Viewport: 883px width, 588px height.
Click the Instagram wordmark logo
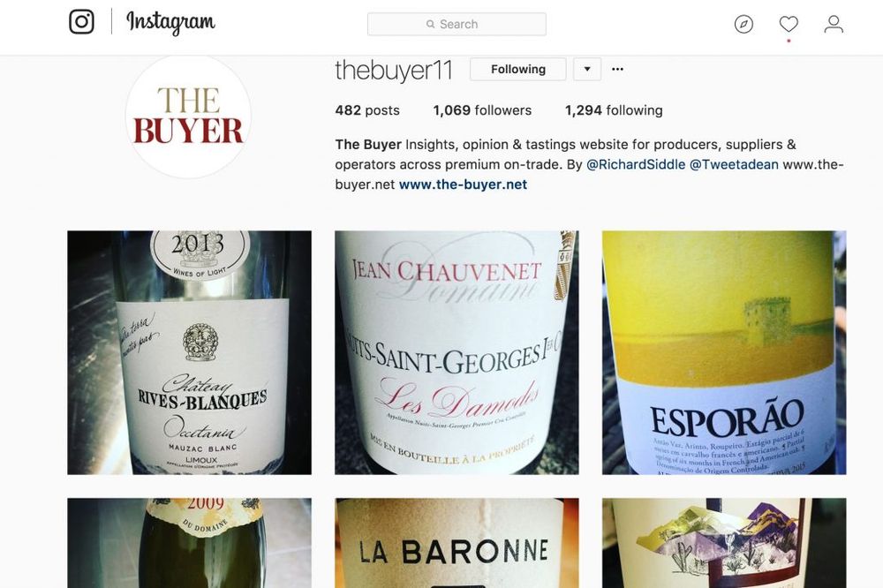[170, 23]
